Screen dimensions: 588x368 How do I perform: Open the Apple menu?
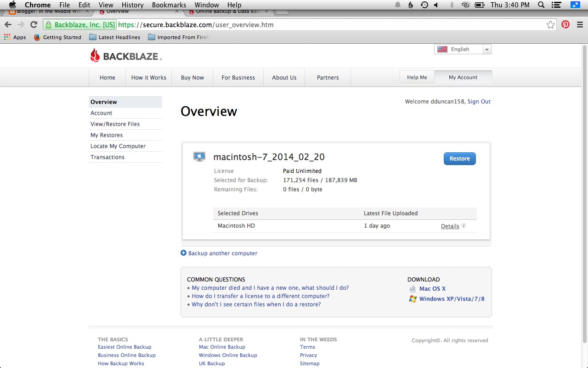(12, 5)
